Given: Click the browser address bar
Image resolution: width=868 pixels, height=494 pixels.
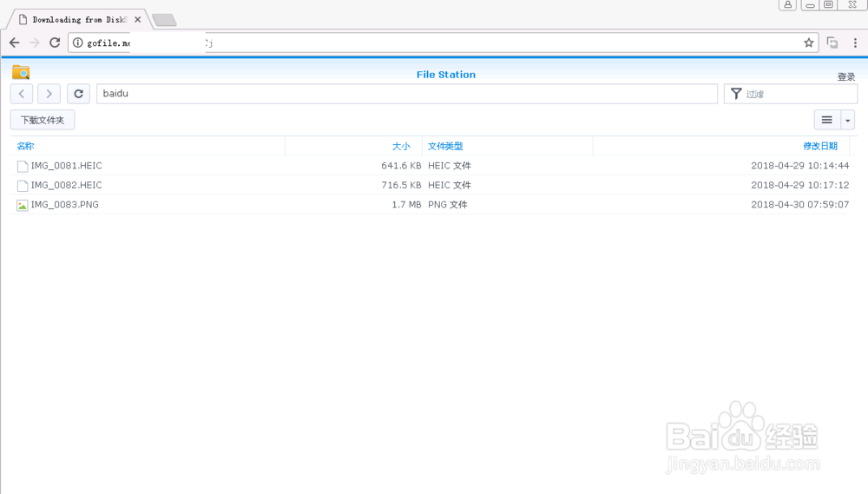Looking at the screenshot, I should 443,43.
